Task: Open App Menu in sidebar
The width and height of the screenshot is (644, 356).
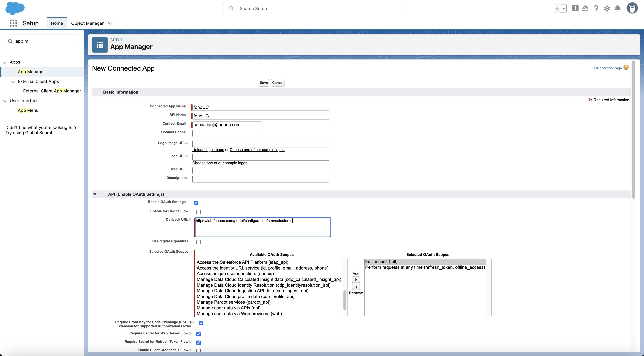Action: click(28, 110)
